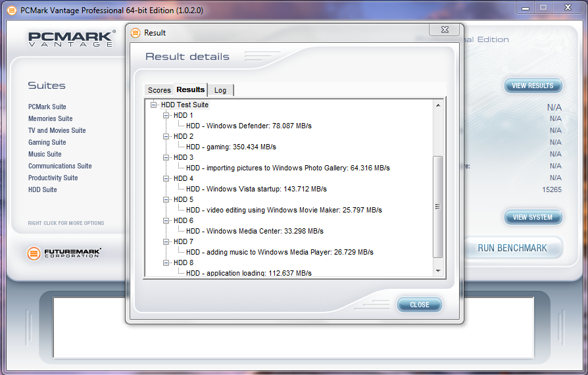This screenshot has height=375, width=588.
Task: Select 'HDD - Windows Defender: 78.087 MB/s' row
Action: pos(249,126)
